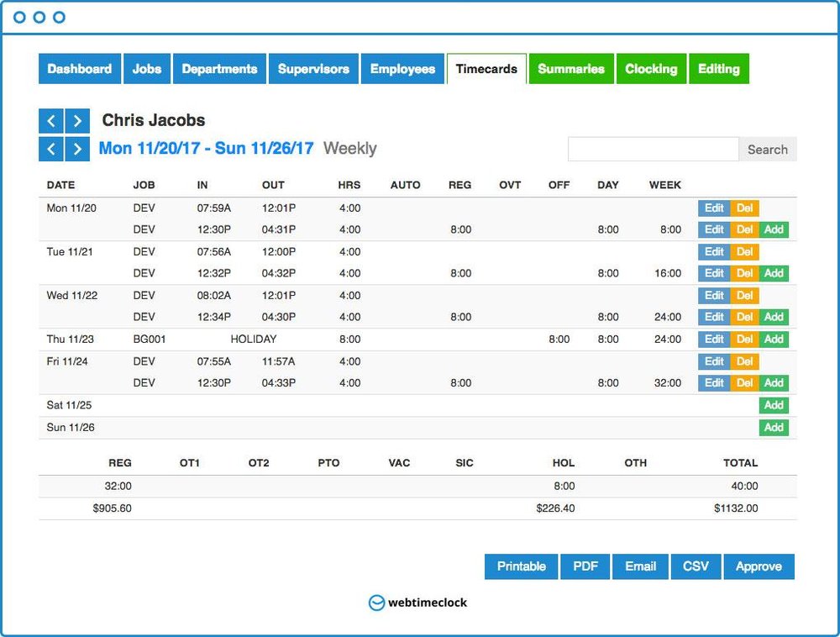This screenshot has height=637, width=840.
Task: Delete Fri 12:30P to 04:33P entry
Action: pyautogui.click(x=744, y=382)
